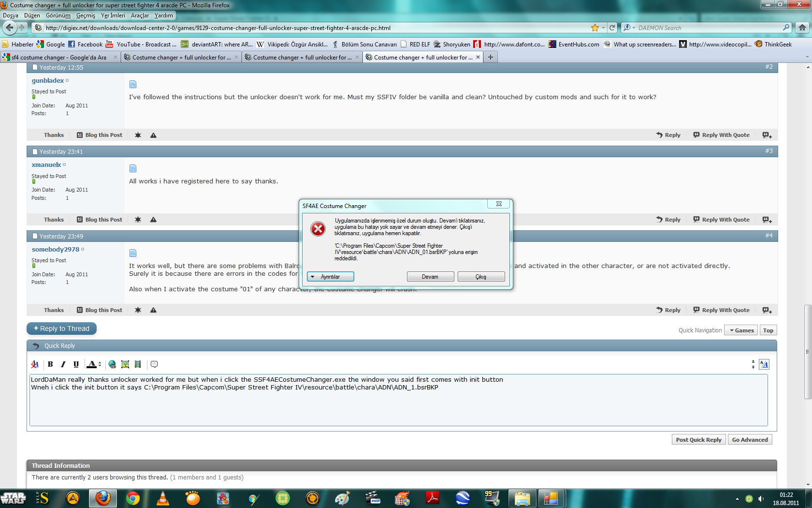Click report warning icon on somebody2978's post
Image resolution: width=812 pixels, height=508 pixels.
(x=153, y=310)
